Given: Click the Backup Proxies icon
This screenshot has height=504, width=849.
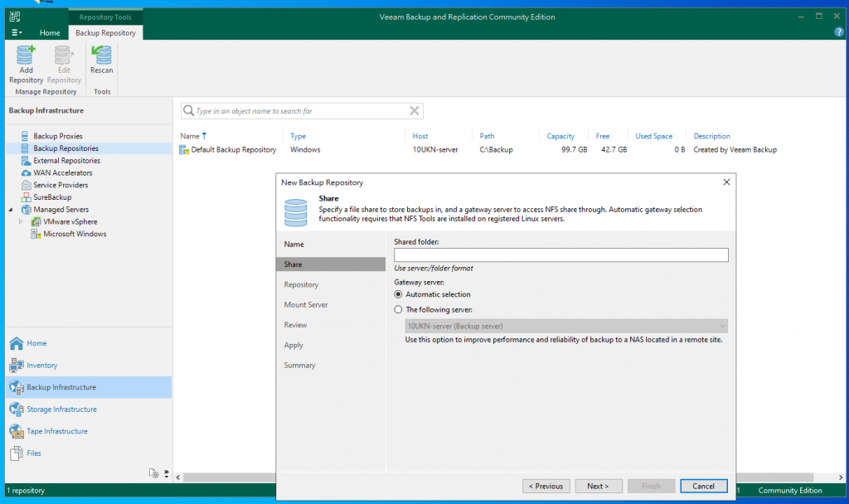Looking at the screenshot, I should coord(25,136).
